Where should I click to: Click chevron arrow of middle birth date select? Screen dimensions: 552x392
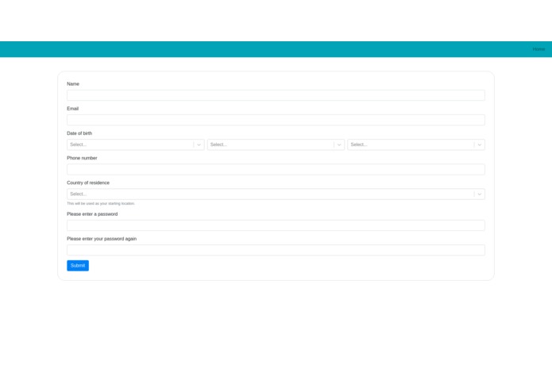click(339, 144)
